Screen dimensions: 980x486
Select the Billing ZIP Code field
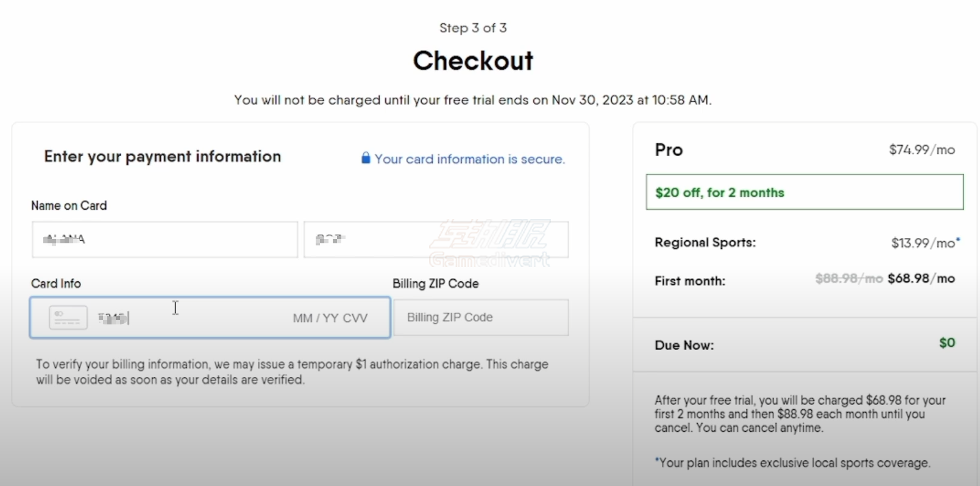[x=481, y=317]
